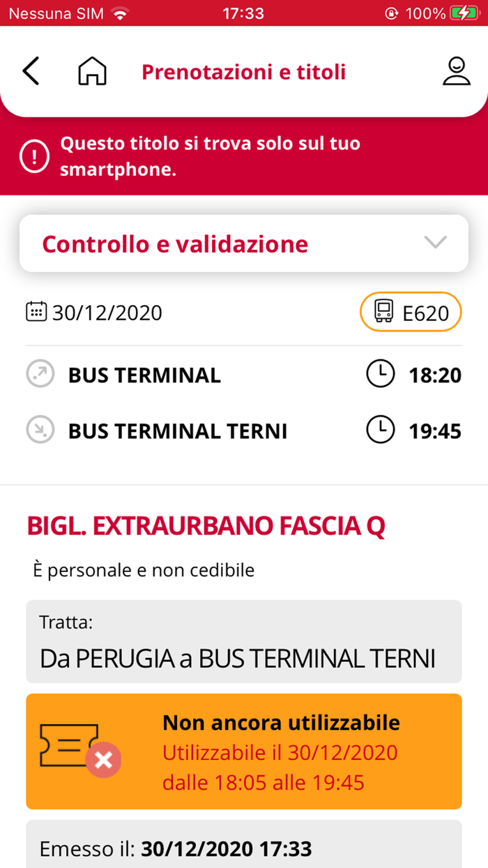
Task: Tap the bus icon in E620 badge
Action: pos(383,312)
